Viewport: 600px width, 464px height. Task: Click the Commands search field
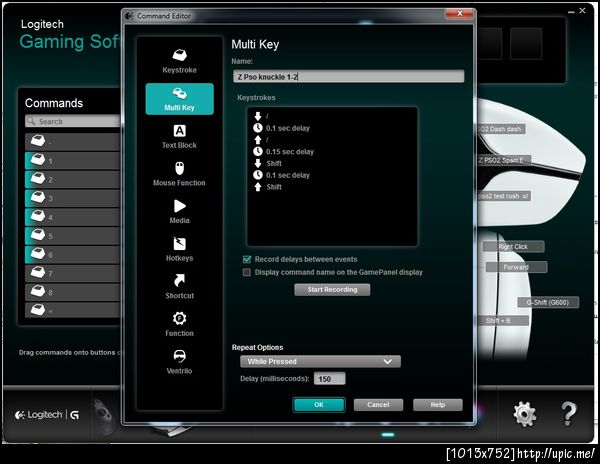tap(73, 121)
